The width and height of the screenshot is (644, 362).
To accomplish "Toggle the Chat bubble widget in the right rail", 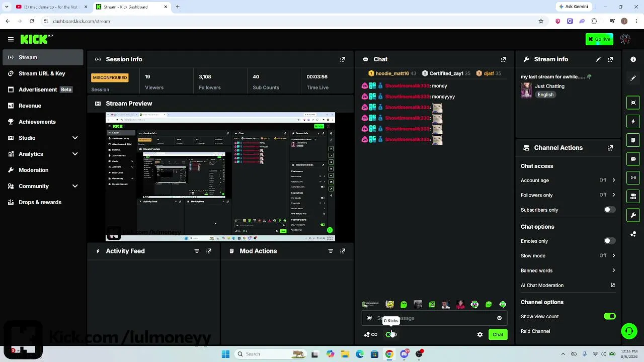I will coord(633,159).
